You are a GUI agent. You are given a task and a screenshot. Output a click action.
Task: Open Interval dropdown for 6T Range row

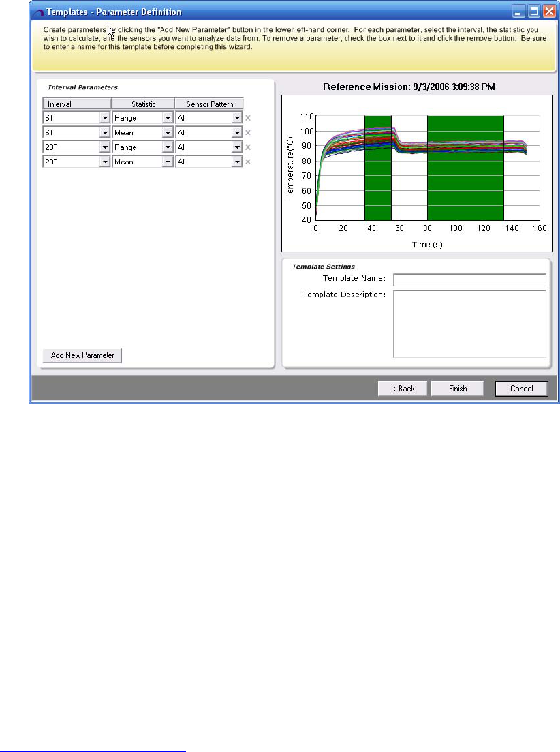[x=105, y=118]
